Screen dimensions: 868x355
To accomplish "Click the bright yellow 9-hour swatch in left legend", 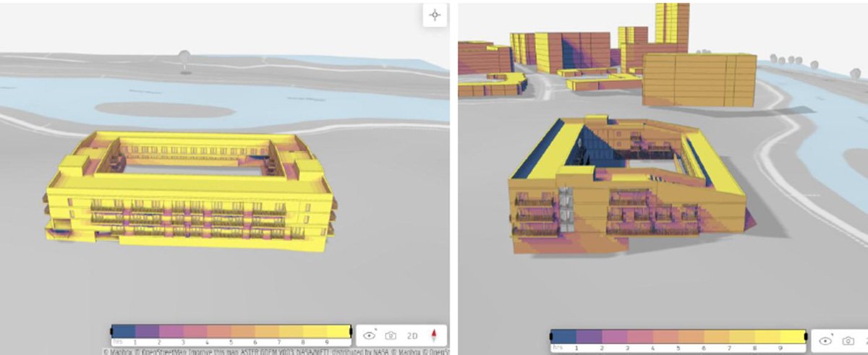I will 339,332.
